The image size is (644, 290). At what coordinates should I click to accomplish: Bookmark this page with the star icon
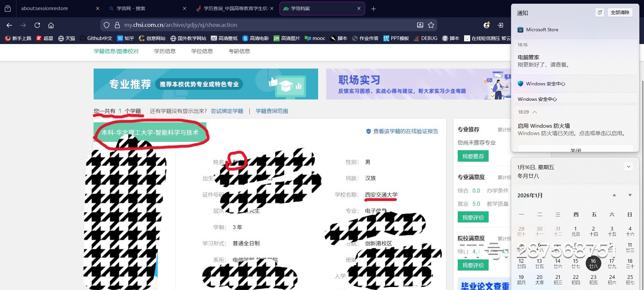click(431, 25)
